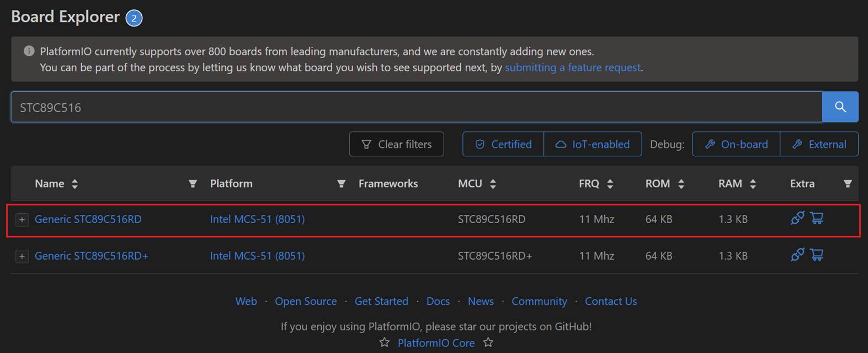Image resolution: width=868 pixels, height=353 pixels.
Task: Open the Open Source footer link
Action: (x=306, y=301)
